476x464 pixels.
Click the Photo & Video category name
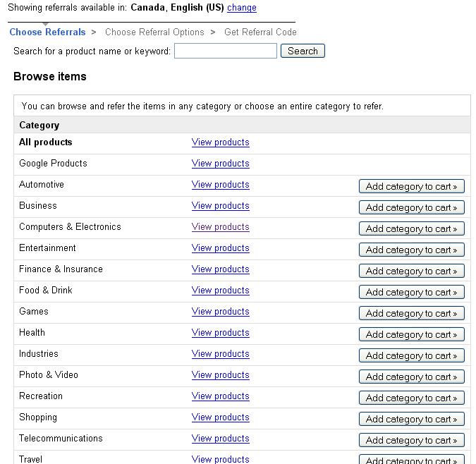tap(49, 374)
